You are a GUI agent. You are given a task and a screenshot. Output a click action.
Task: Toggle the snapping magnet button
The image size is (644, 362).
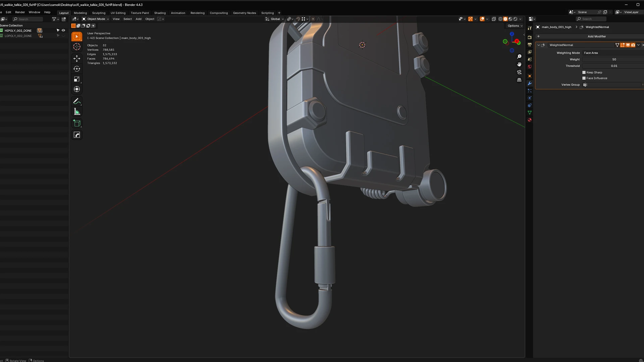pyautogui.click(x=298, y=19)
